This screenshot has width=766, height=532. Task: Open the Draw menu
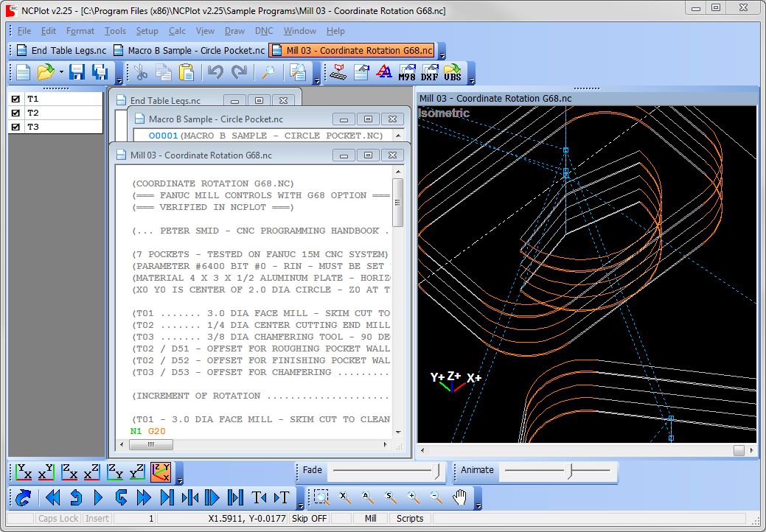[x=234, y=31]
